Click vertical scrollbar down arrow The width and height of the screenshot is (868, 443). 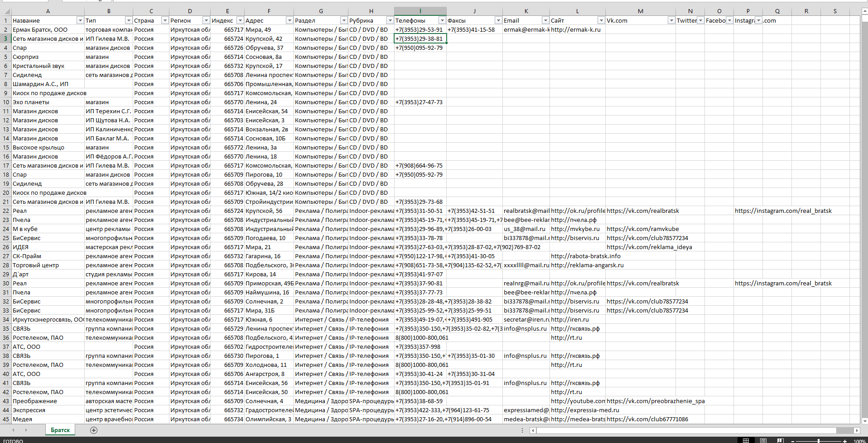[864, 421]
